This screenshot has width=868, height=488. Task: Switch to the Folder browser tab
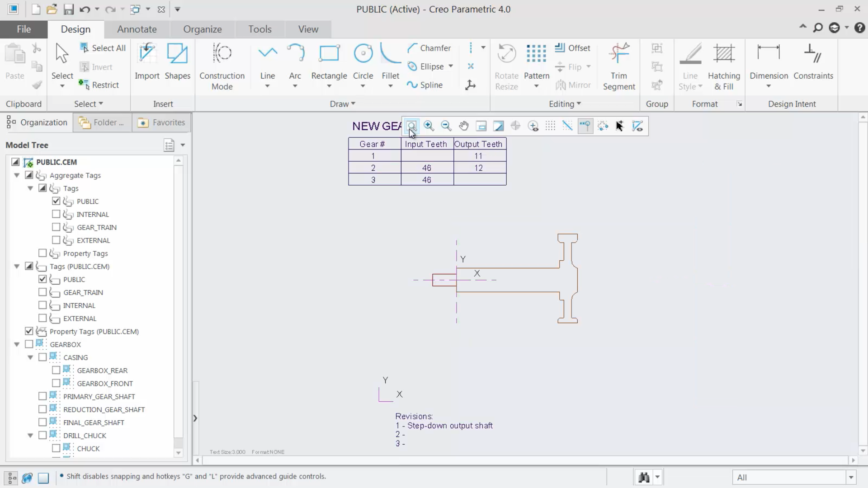pos(102,122)
